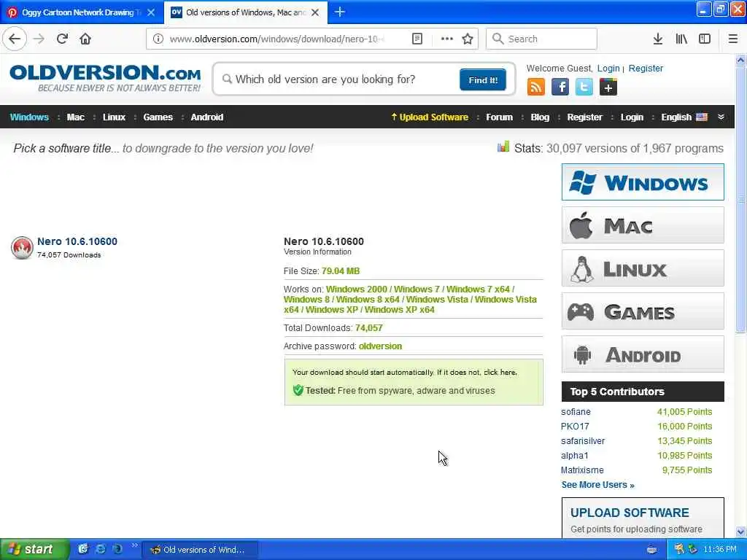Click the Nero flame program icon

22,247
